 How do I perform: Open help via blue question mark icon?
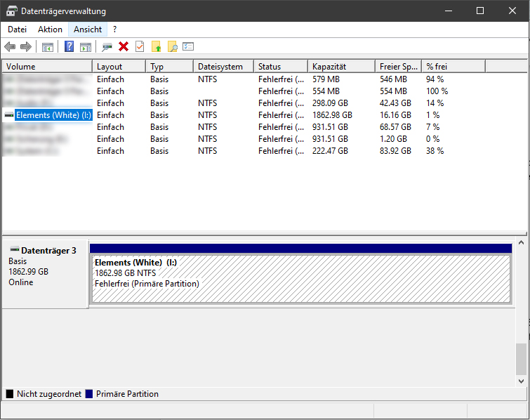[x=69, y=46]
